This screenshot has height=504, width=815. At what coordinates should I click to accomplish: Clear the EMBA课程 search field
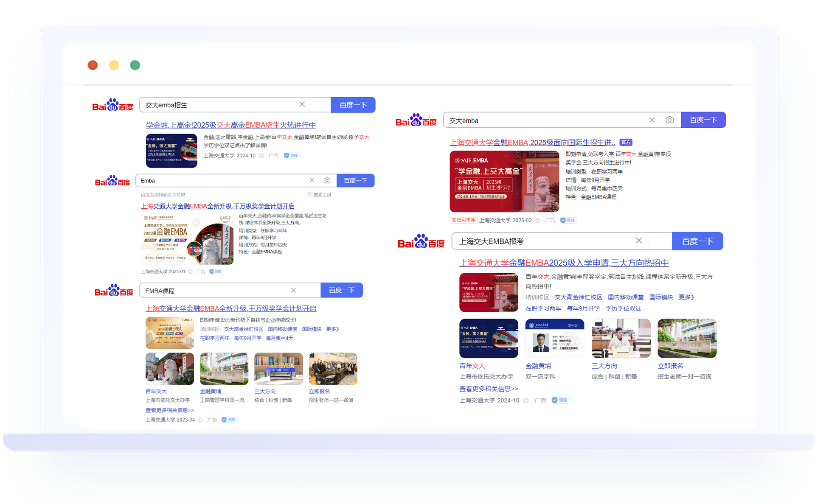point(293,290)
